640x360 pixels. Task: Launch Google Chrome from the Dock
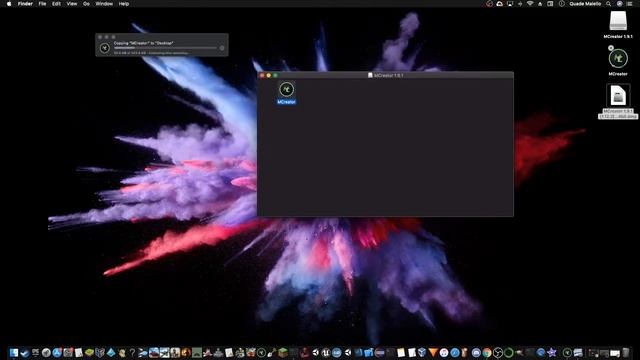tap(487, 353)
